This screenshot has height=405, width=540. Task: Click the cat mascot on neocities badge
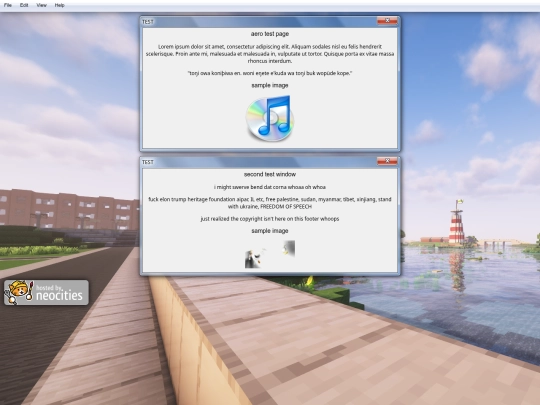pyautogui.click(x=19, y=292)
